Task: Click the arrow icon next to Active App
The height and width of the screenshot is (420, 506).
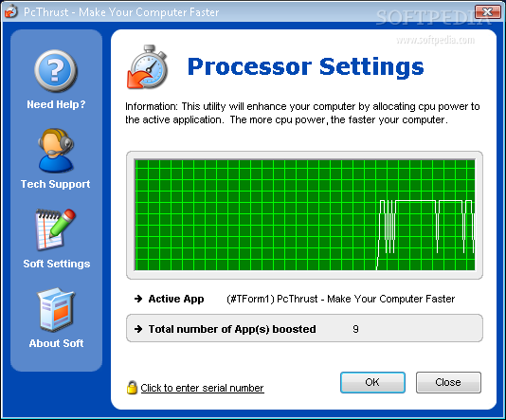Action: 138,299
